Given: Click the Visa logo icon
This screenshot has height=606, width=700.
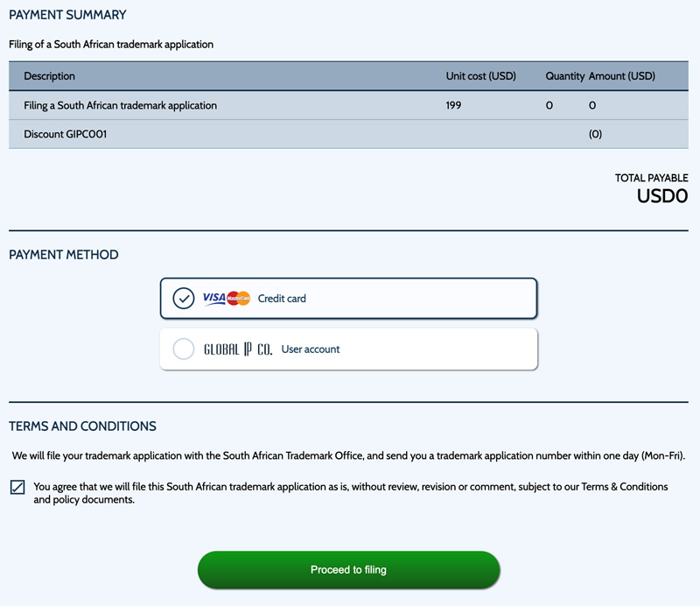Looking at the screenshot, I should [213, 298].
